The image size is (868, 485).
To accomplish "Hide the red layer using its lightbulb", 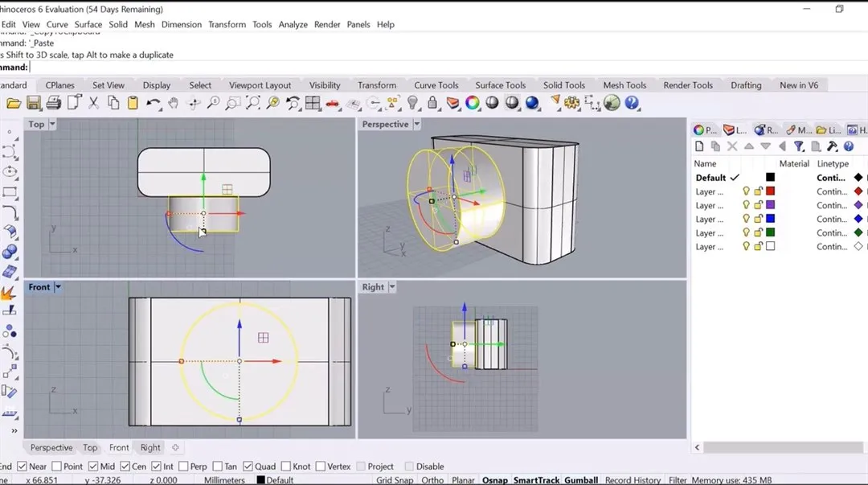I will pos(747,191).
